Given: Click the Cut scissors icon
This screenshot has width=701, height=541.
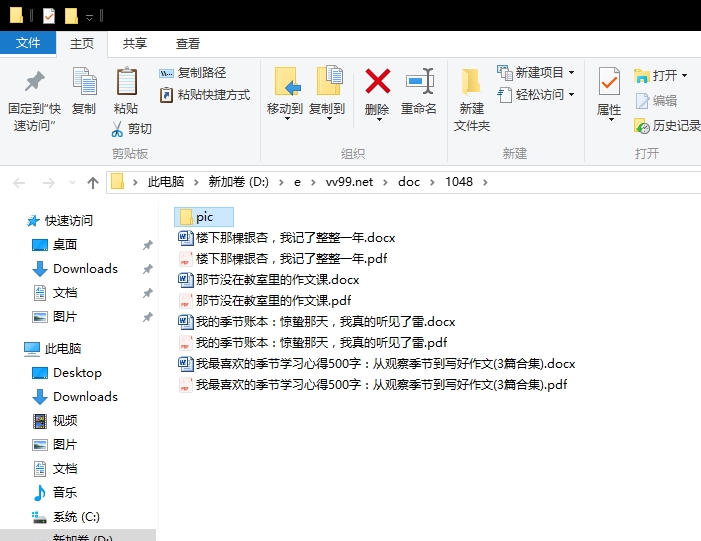Looking at the screenshot, I should pyautogui.click(x=117, y=129).
